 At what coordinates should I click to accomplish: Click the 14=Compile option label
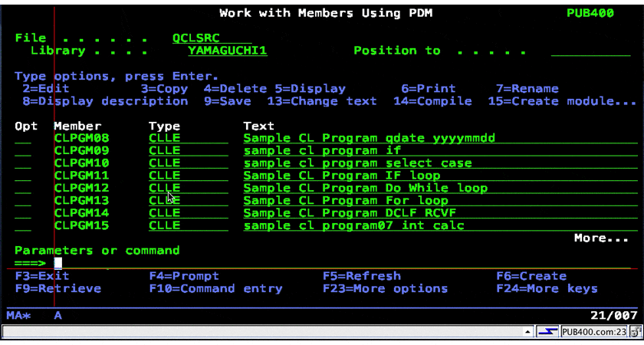point(432,101)
